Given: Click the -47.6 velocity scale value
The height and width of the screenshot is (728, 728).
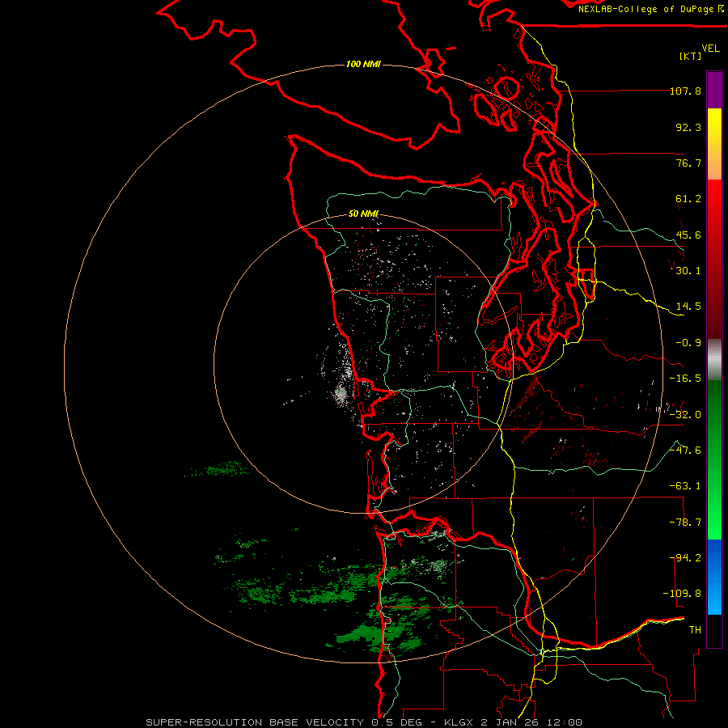Looking at the screenshot, I should point(685,451).
